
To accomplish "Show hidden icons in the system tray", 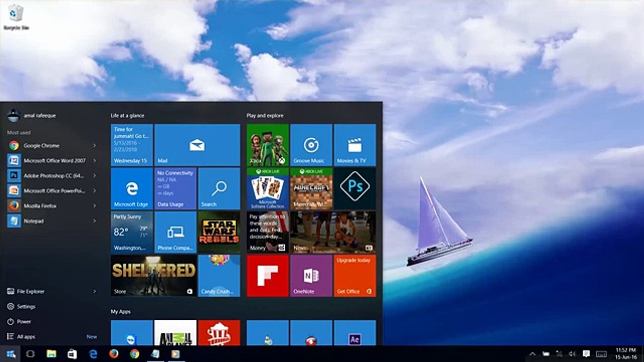I will (x=532, y=354).
